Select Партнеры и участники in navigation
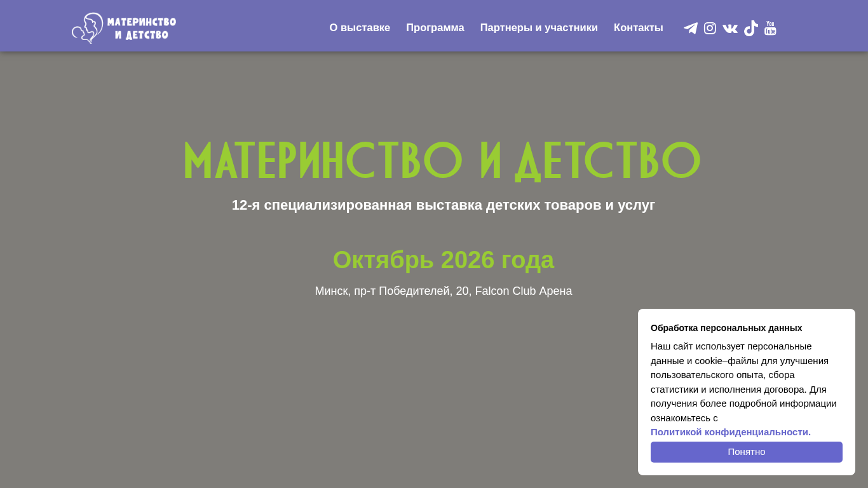Image resolution: width=868 pixels, height=488 pixels. click(539, 28)
